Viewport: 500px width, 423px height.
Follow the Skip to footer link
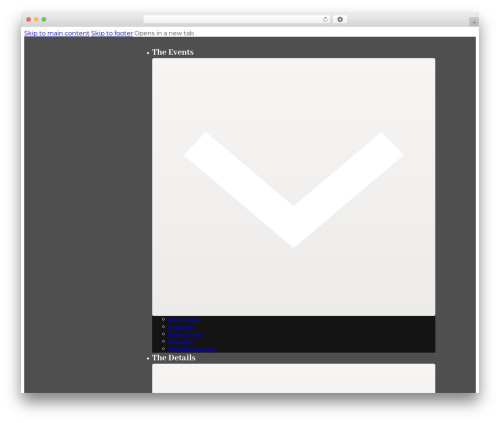click(x=112, y=33)
